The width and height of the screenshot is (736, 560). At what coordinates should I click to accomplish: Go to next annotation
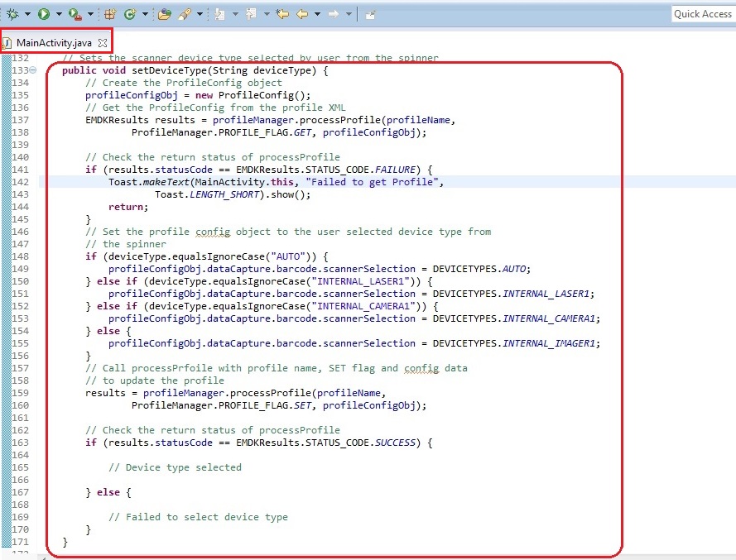click(219, 14)
